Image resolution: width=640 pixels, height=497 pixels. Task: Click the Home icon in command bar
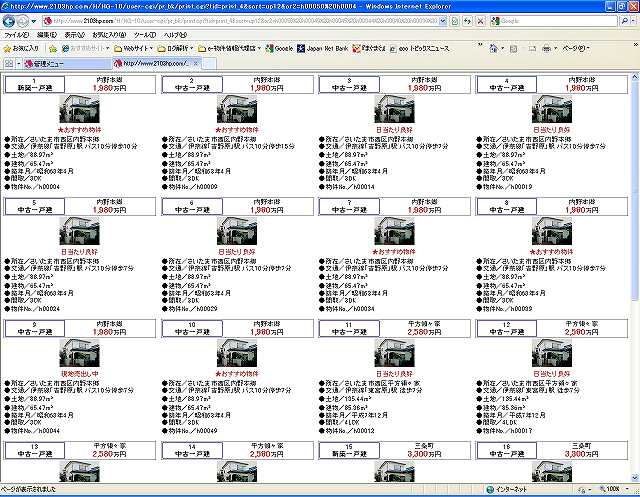493,49
